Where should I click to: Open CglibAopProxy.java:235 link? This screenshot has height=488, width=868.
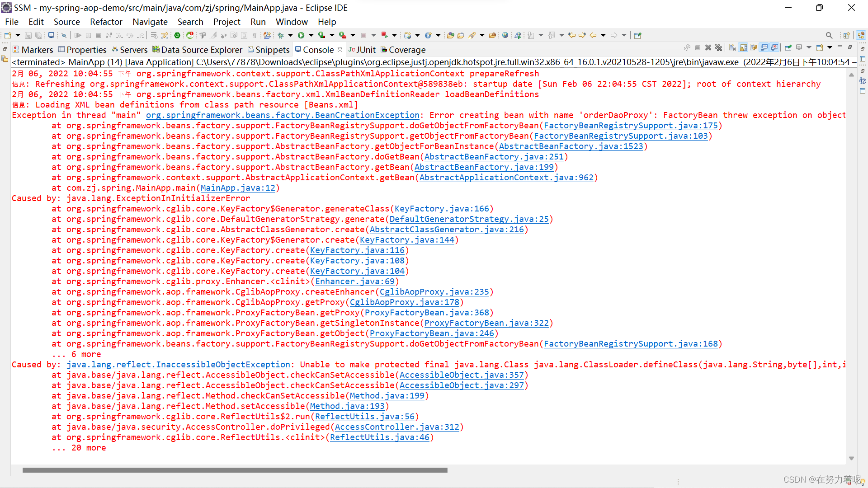point(434,292)
